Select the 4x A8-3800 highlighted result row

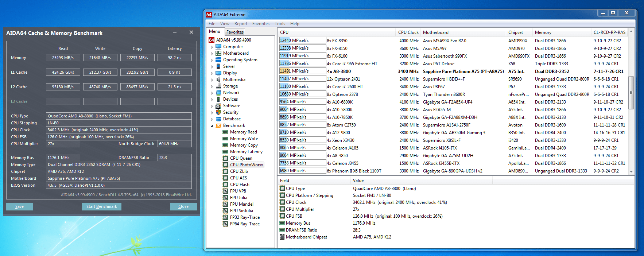453,71
